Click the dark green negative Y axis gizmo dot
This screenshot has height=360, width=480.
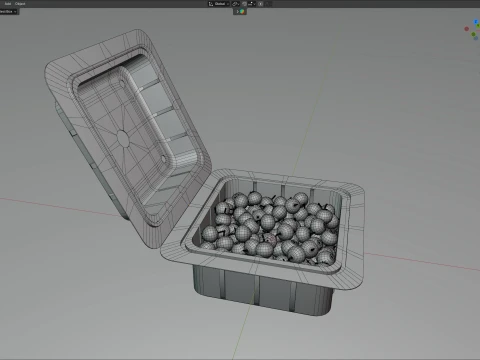pos(473,34)
